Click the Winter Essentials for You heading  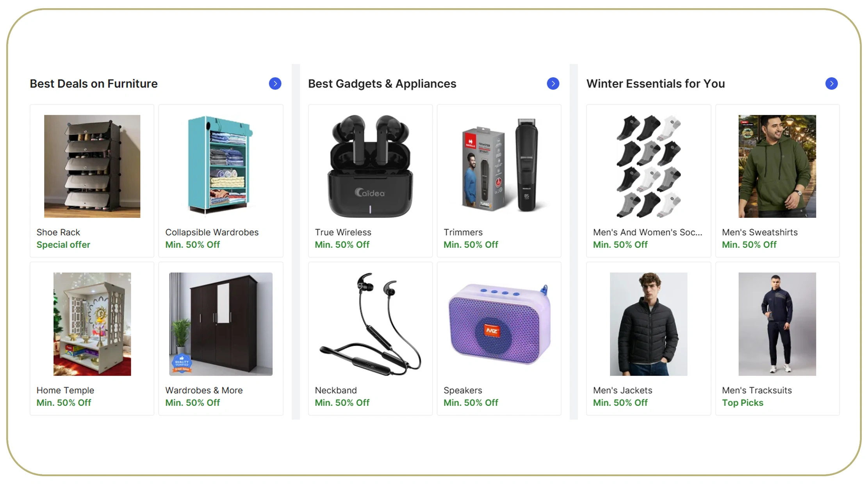[x=656, y=84]
